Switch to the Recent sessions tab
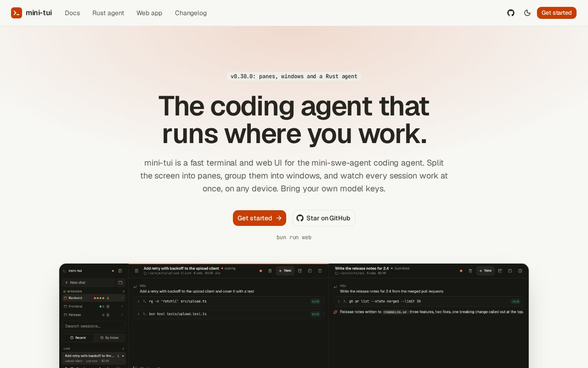Viewport: 588px width, 368px height. [78, 338]
